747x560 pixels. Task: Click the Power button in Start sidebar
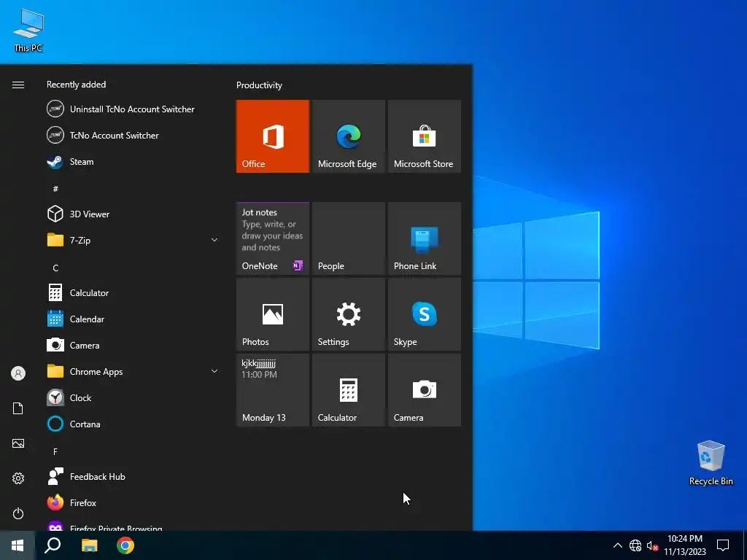click(x=18, y=513)
